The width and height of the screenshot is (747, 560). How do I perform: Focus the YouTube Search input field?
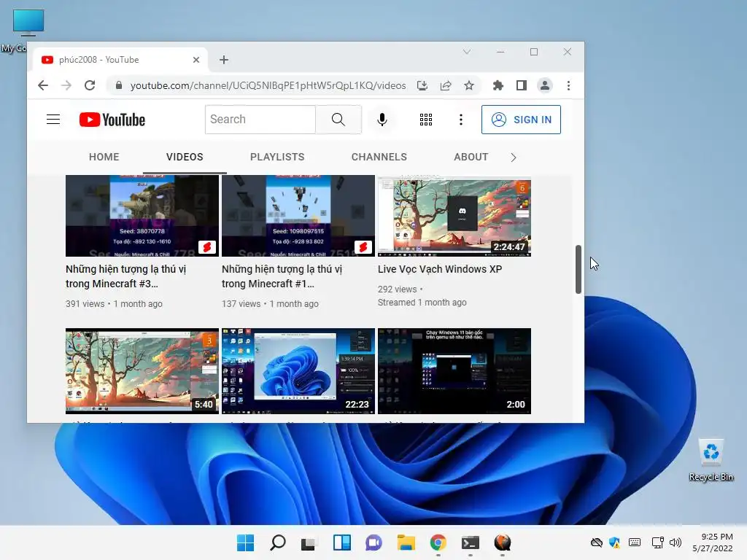coord(260,120)
